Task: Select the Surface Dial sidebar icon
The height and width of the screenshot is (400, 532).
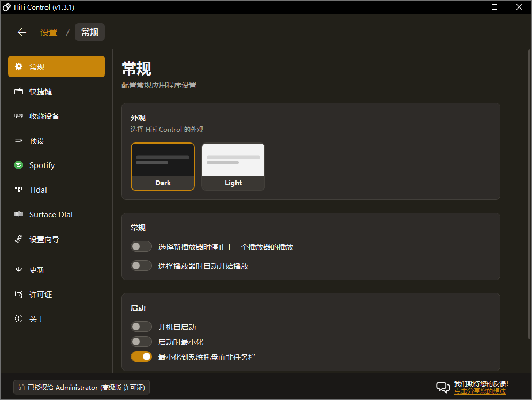Action: click(x=19, y=214)
